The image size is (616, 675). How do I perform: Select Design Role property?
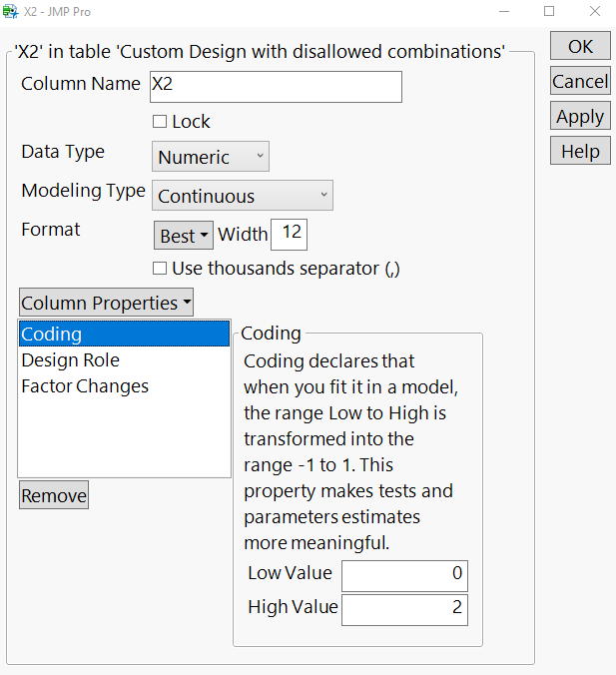point(70,360)
